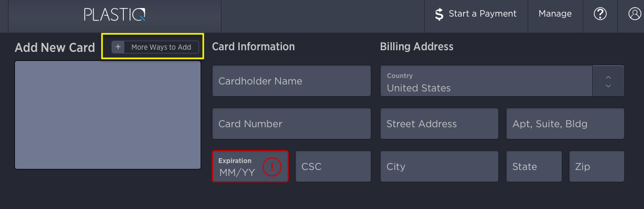Select the City input field
644x209 pixels.
click(x=439, y=166)
